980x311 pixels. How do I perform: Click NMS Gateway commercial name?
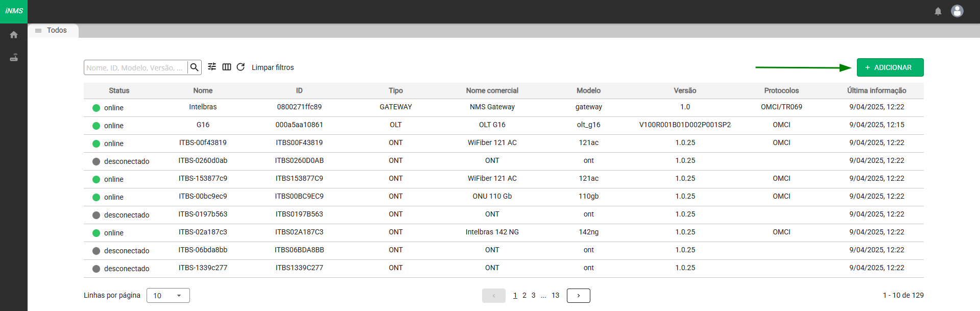coord(492,107)
